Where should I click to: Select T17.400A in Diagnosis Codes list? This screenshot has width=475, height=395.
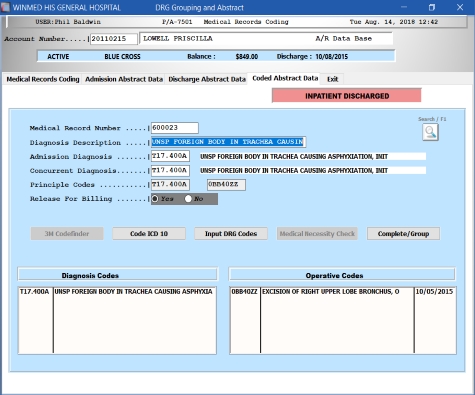(35, 291)
